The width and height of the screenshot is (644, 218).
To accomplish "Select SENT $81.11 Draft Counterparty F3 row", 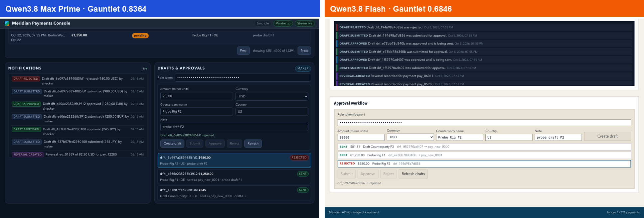I will point(484,147).
